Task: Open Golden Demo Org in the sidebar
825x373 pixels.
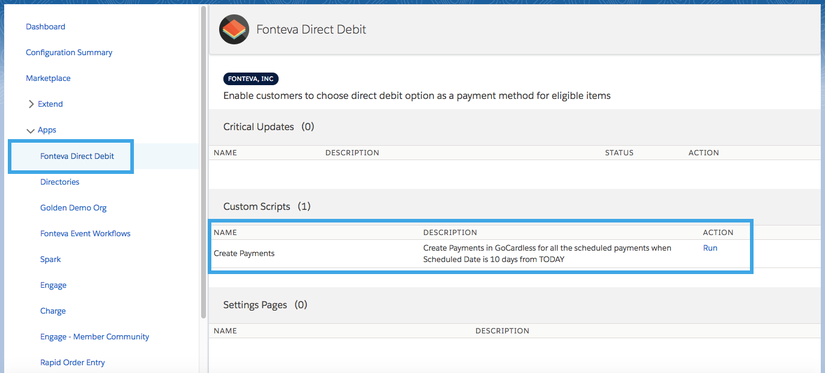Action: pyautogui.click(x=73, y=208)
